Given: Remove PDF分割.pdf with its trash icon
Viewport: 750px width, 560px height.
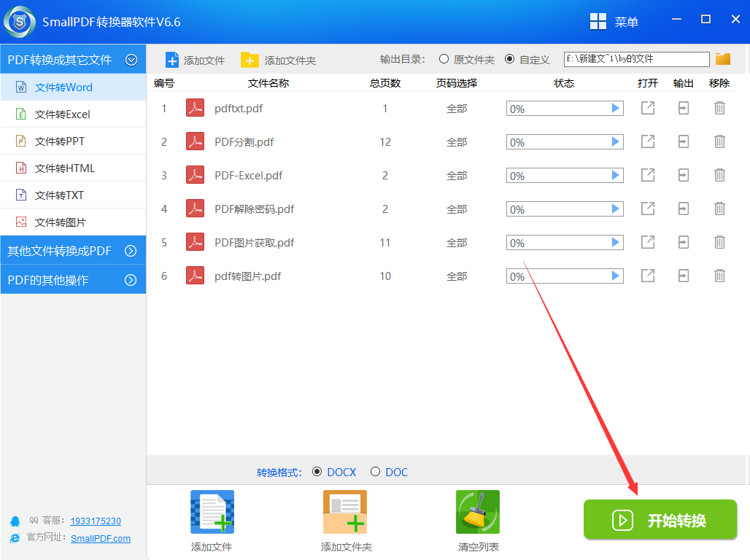Looking at the screenshot, I should tap(719, 141).
